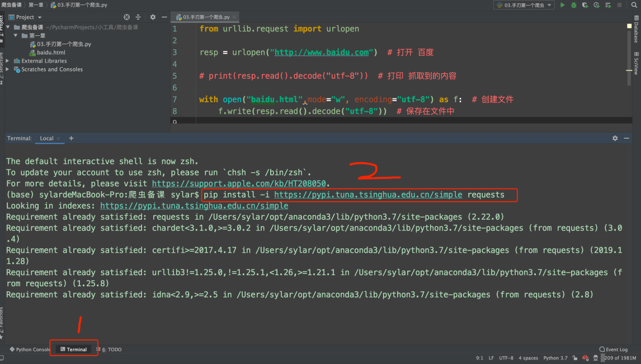Toggle read-only lock icon in status bar
Viewport: 641px width, 364px height.
[575, 358]
